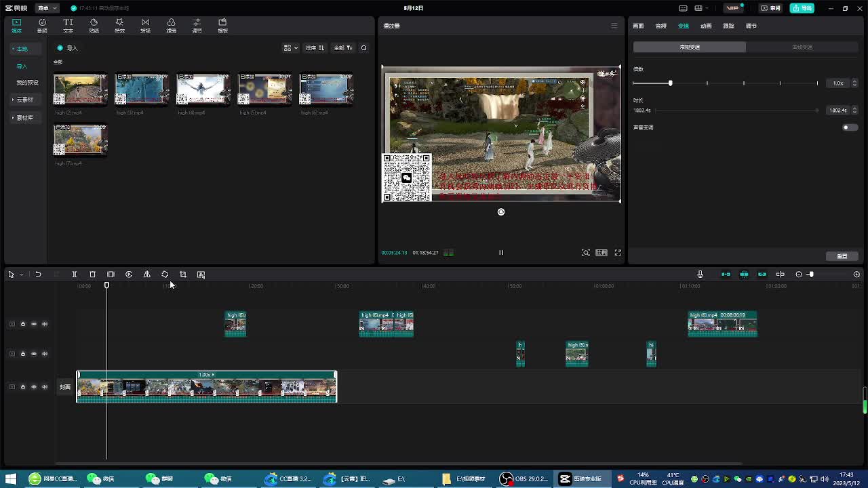Open the Text (文本) tool tab
Viewport: 868px width, 488px height.
click(68, 26)
